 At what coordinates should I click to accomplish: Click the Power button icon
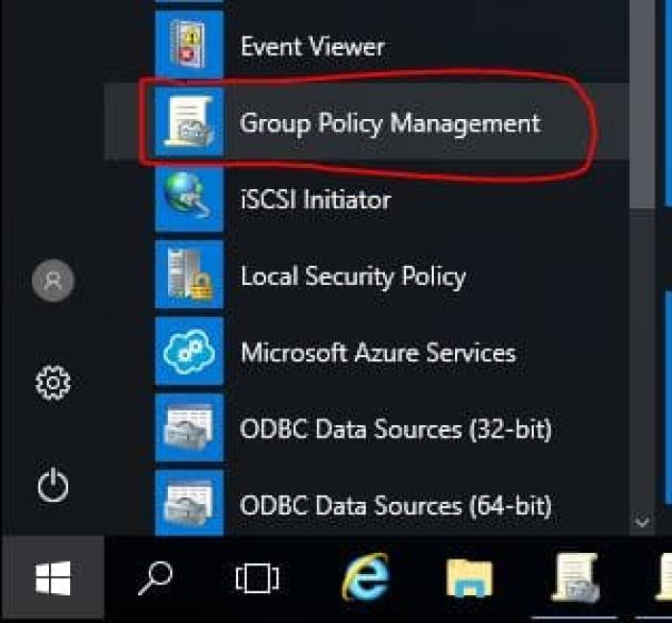[x=53, y=485]
